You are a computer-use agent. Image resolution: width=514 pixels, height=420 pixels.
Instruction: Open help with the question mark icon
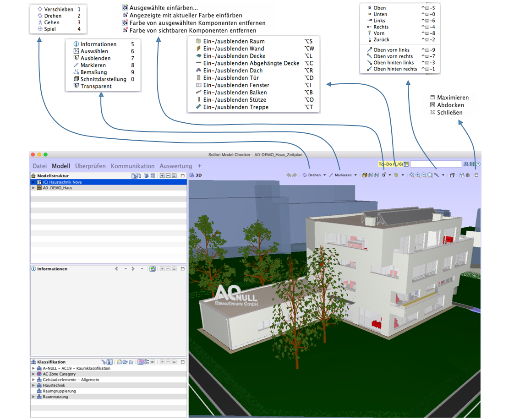tap(478, 164)
